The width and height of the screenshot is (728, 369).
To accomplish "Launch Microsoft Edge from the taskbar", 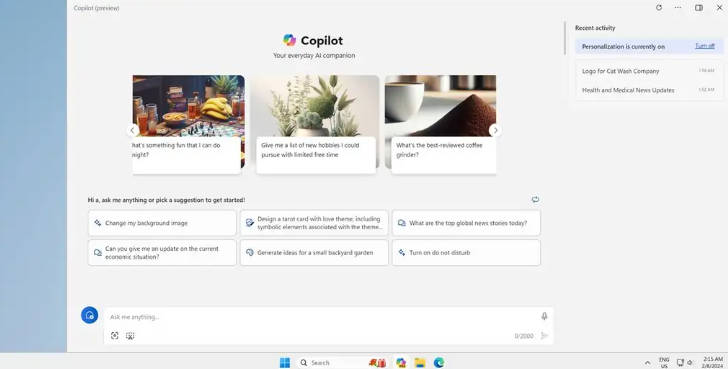I will pyautogui.click(x=439, y=363).
